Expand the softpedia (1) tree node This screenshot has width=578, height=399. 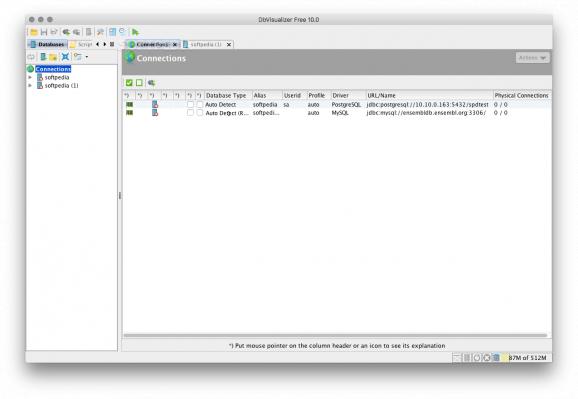click(30, 86)
